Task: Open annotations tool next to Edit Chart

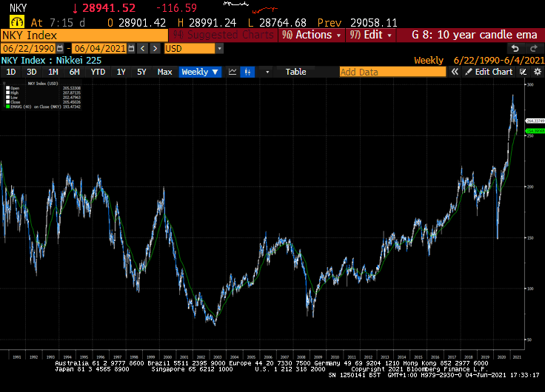Action: click(x=523, y=72)
